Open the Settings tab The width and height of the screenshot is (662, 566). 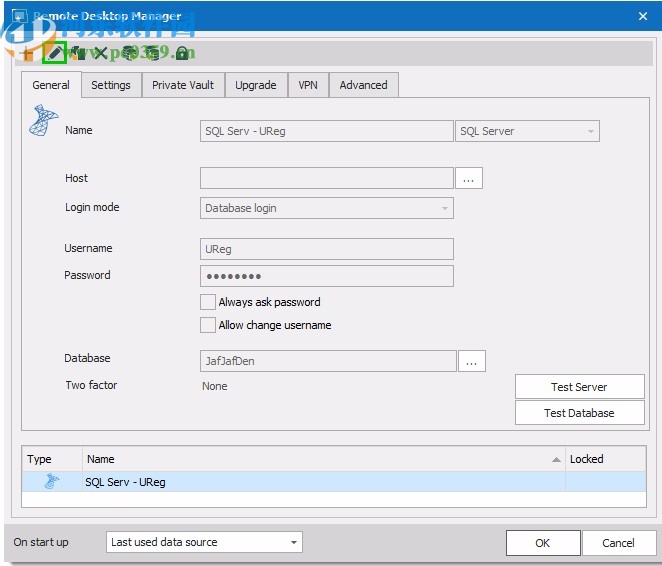[x=111, y=85]
